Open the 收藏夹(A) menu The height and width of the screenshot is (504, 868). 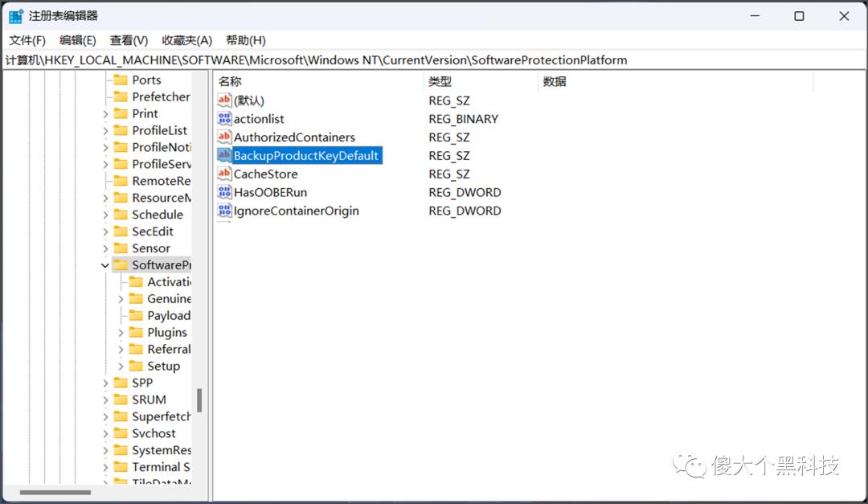pos(186,39)
